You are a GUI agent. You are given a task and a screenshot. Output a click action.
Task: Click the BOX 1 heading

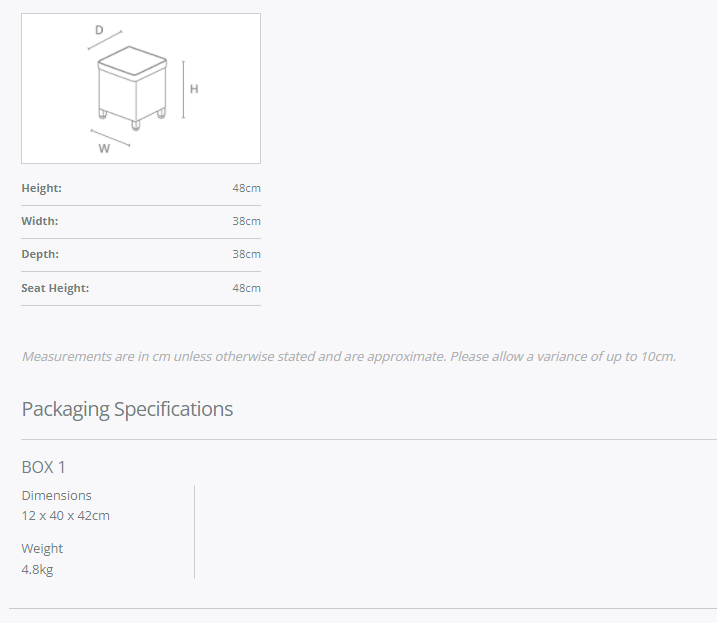(44, 467)
